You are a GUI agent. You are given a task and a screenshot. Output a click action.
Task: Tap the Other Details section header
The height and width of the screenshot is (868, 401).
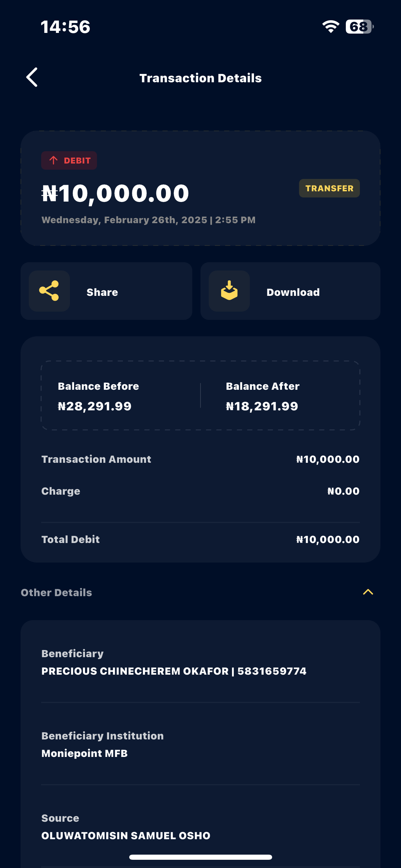(x=57, y=593)
